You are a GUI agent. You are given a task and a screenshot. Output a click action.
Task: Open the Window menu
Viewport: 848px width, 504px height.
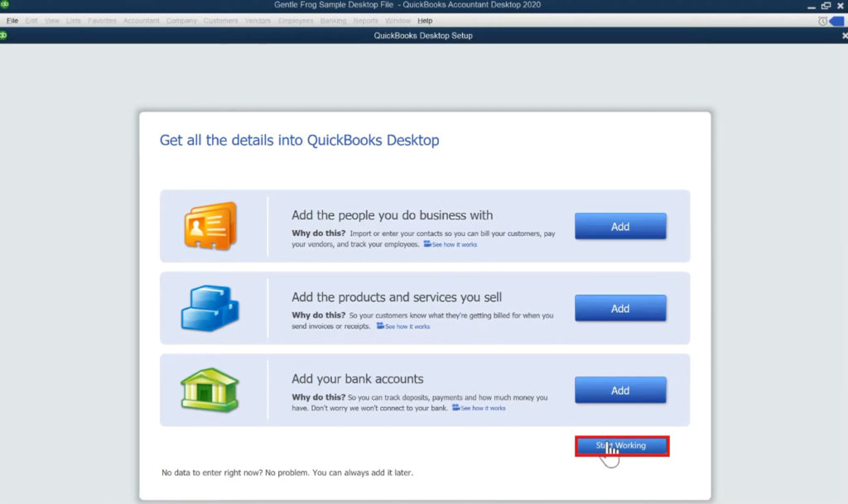[x=397, y=21]
